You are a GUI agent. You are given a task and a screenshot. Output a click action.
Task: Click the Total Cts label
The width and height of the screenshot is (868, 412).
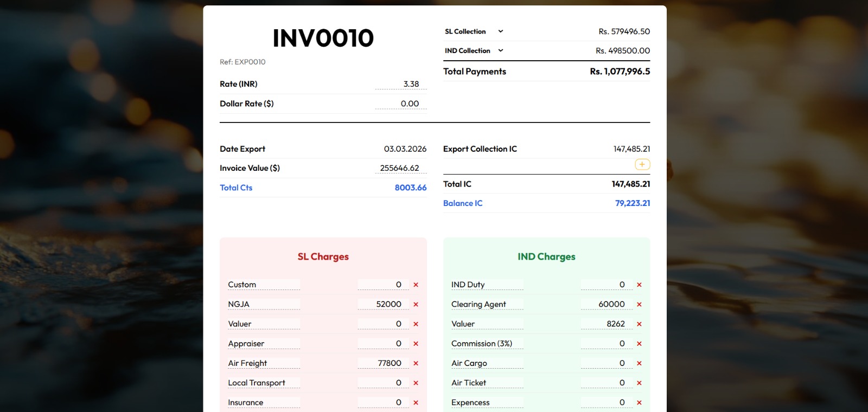pos(236,188)
